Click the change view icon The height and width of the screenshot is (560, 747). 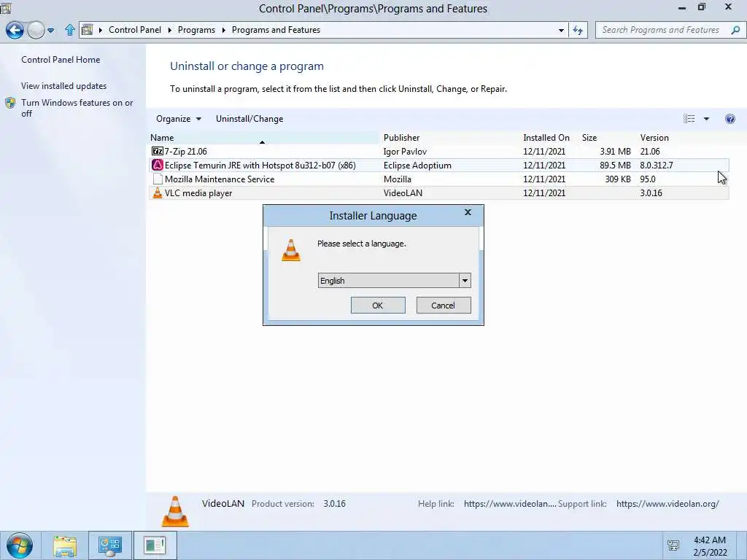pyautogui.click(x=689, y=119)
